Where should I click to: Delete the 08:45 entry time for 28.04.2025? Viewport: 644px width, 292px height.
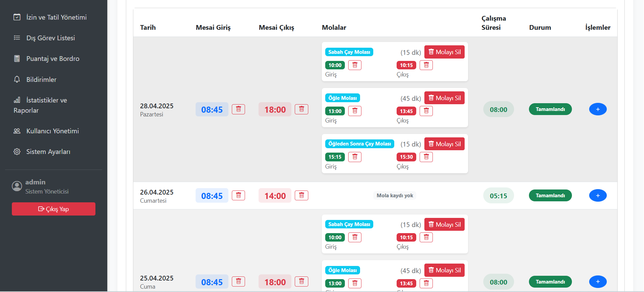point(238,109)
